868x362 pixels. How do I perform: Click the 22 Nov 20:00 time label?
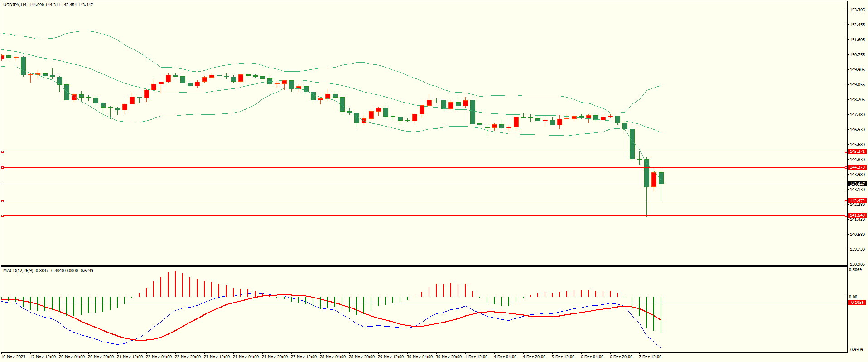point(188,357)
